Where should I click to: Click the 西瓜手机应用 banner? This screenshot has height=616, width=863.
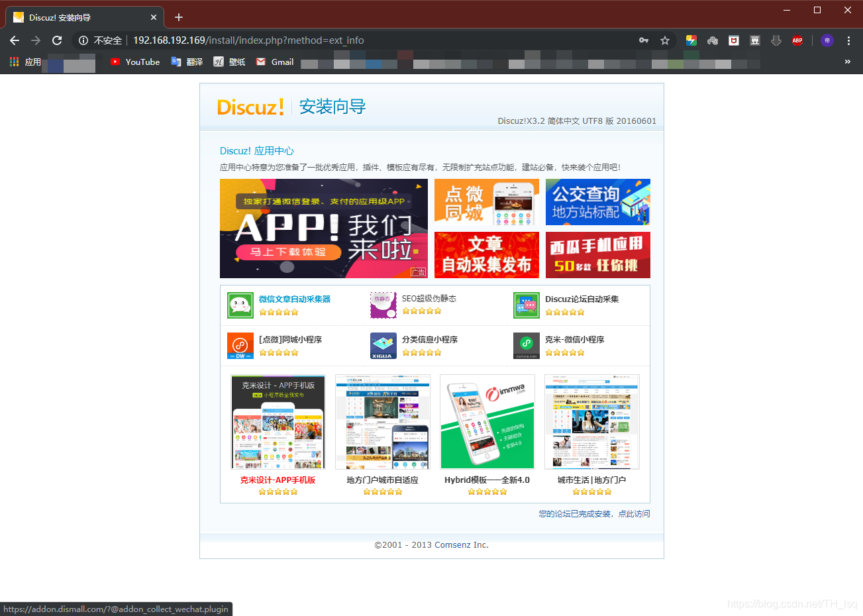[x=598, y=255]
